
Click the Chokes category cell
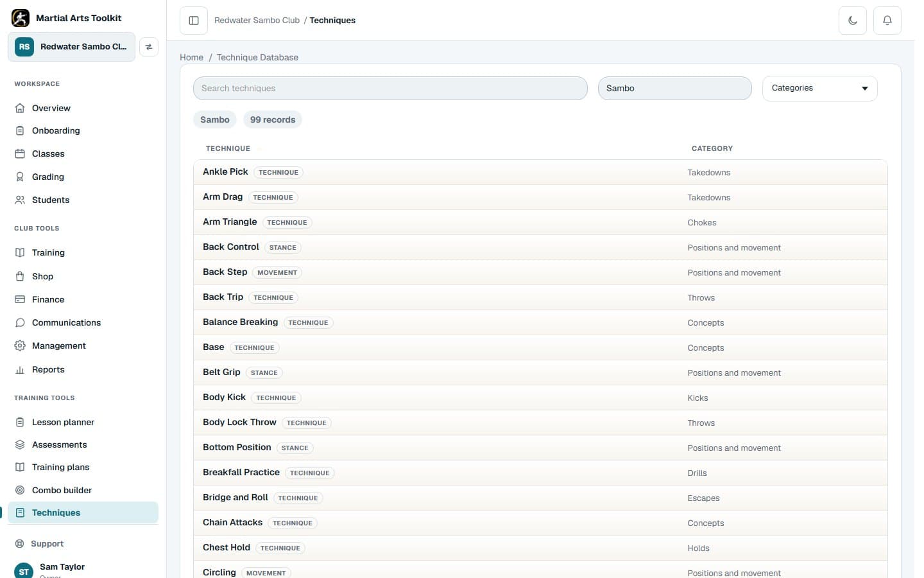[x=701, y=223]
